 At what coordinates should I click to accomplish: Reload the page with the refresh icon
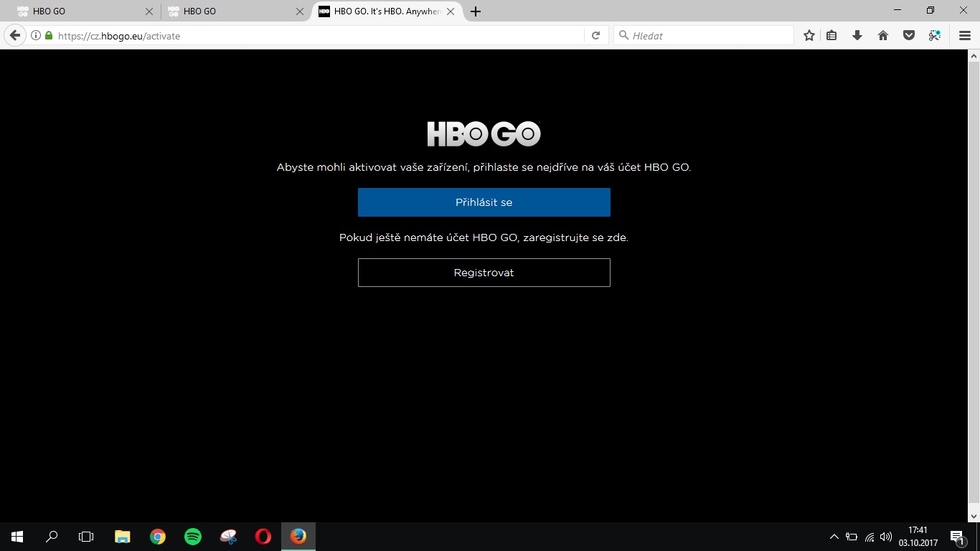coord(595,35)
